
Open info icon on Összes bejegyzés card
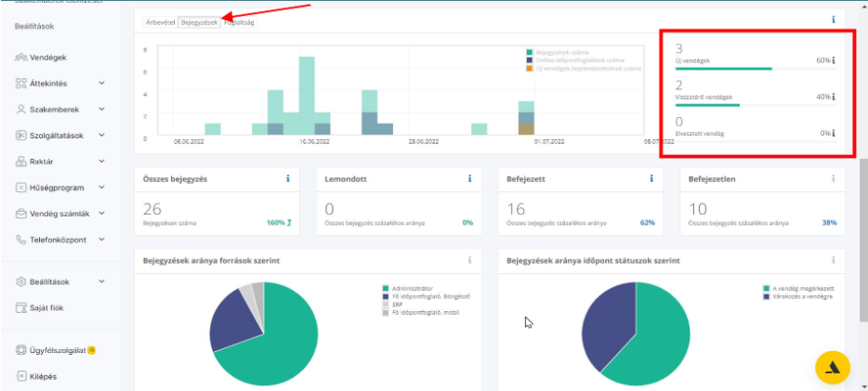[288, 178]
